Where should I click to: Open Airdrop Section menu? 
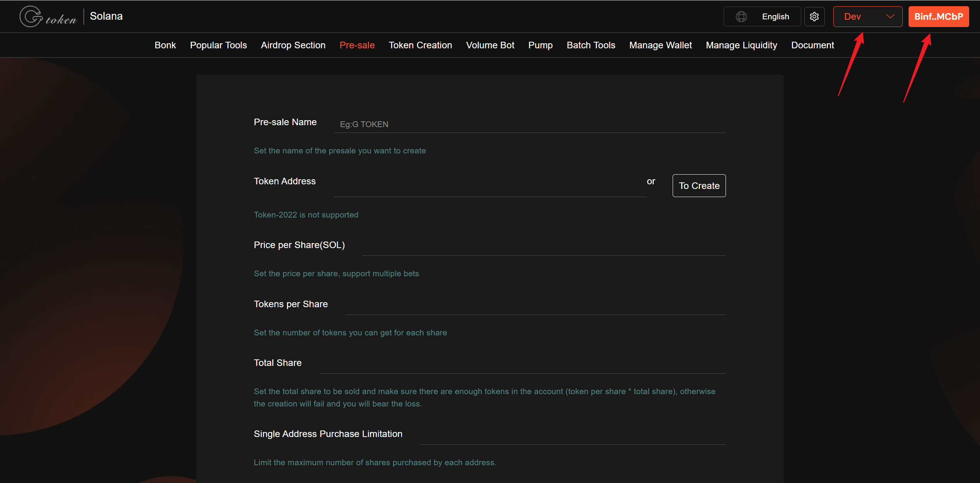point(293,45)
